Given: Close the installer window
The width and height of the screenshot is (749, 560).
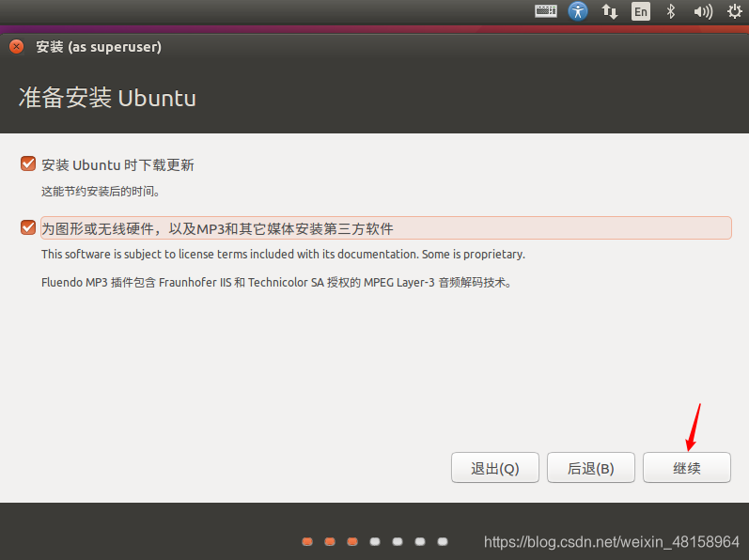Looking at the screenshot, I should 16,47.
